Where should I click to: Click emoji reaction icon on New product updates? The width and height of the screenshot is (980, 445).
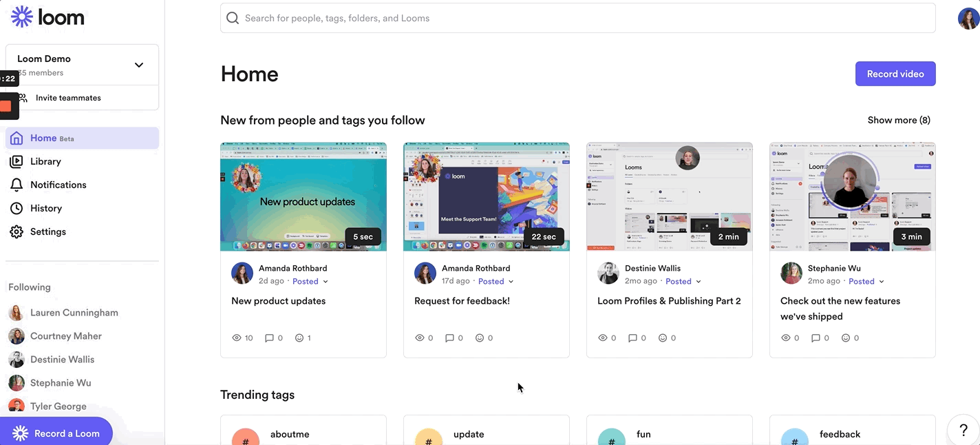tap(299, 338)
